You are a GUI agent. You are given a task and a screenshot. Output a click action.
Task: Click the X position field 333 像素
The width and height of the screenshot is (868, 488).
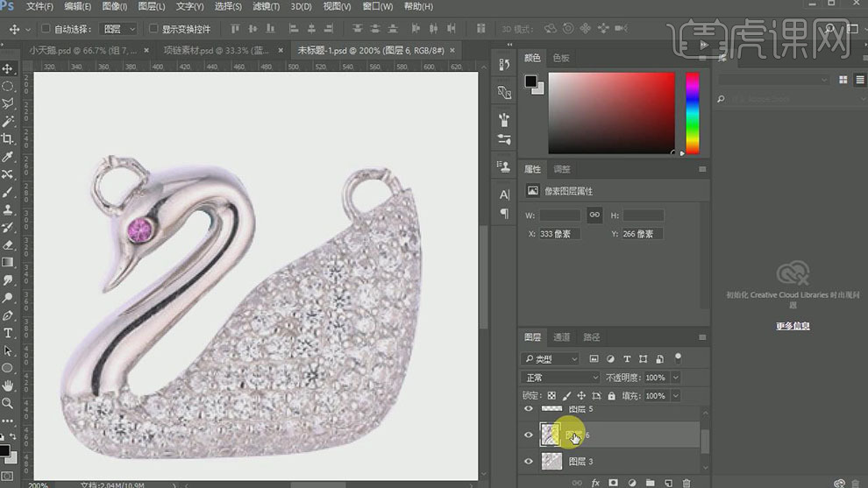559,234
